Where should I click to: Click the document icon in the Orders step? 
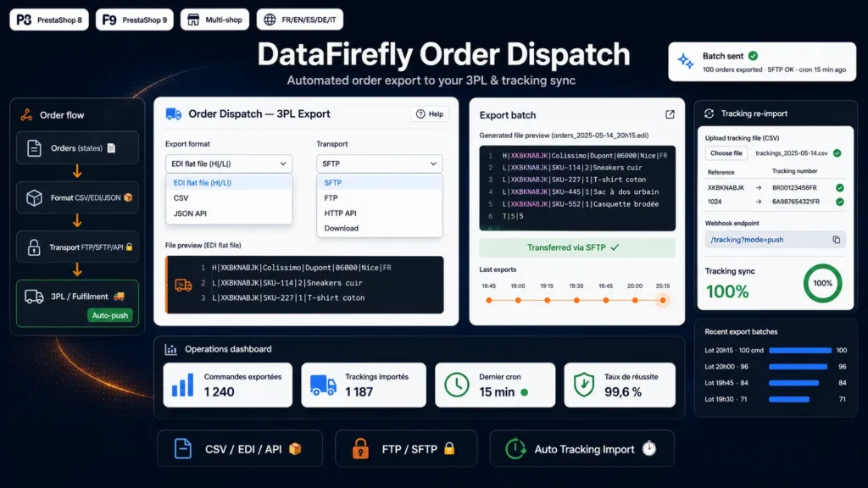pos(34,147)
